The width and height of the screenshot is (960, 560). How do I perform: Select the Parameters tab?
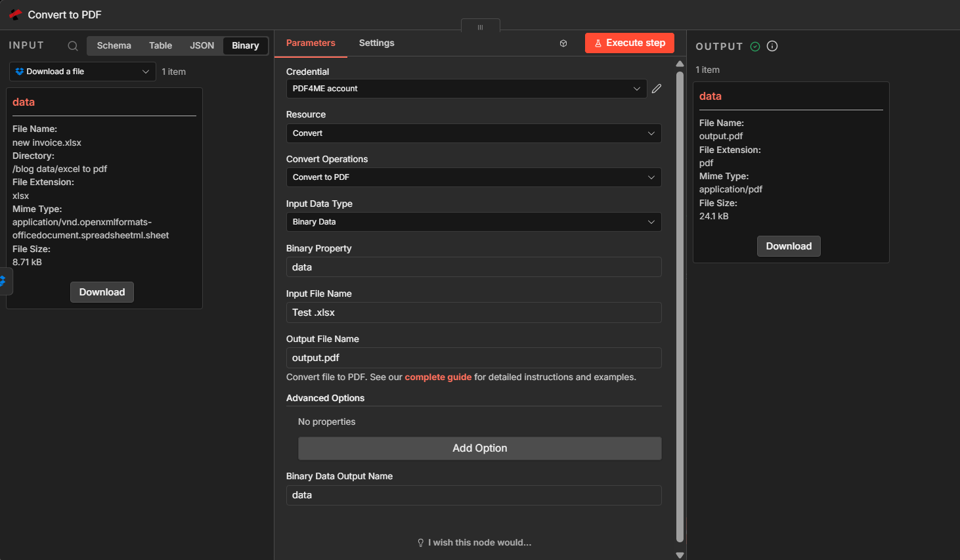coord(311,43)
